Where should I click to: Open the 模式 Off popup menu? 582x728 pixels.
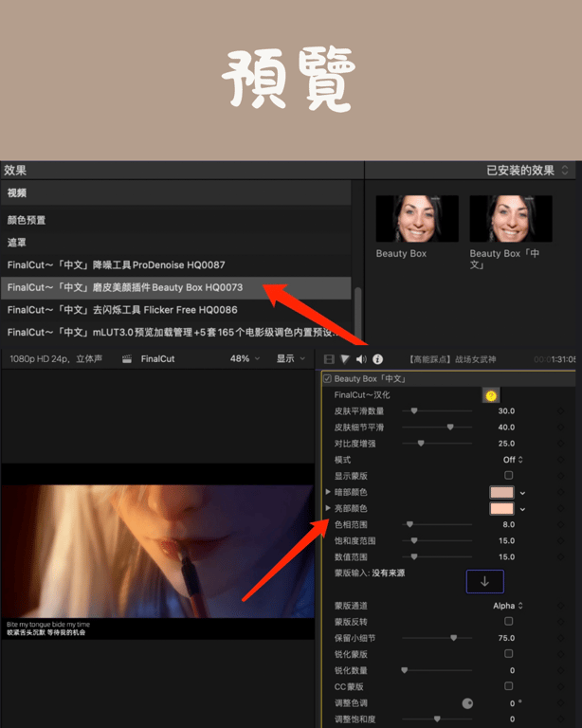coord(513,460)
